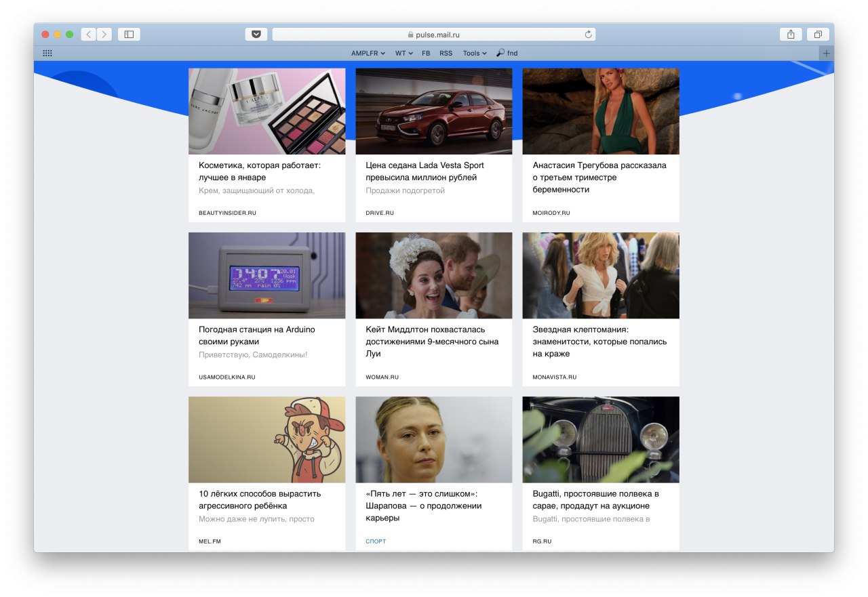Expand the AMPLFR bookmarks folder
Image resolution: width=868 pixels, height=597 pixels.
(x=368, y=53)
